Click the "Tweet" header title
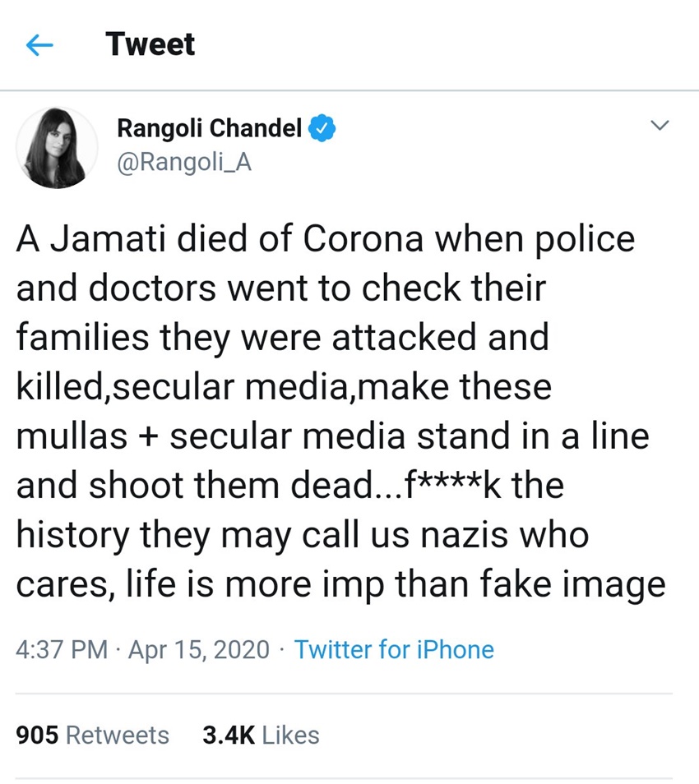699x784 pixels. tap(150, 44)
